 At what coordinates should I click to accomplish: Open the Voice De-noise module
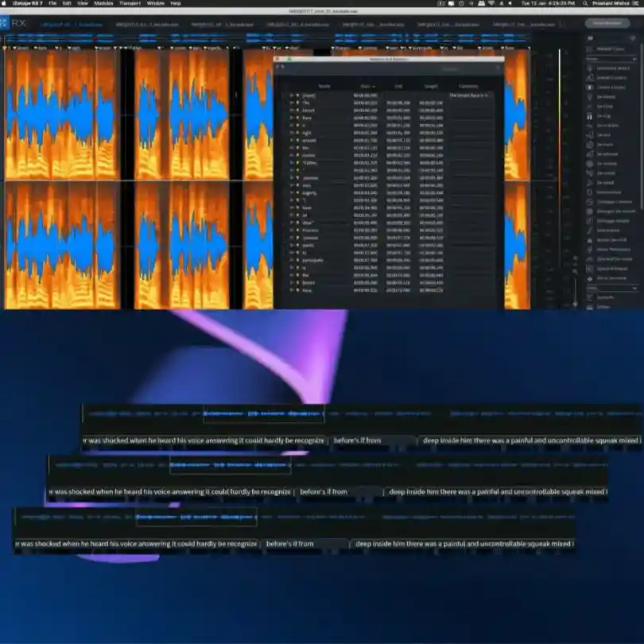(614, 277)
